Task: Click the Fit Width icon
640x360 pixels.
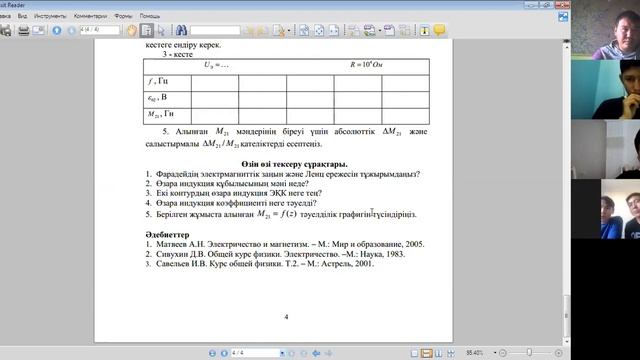Action: click(x=334, y=31)
